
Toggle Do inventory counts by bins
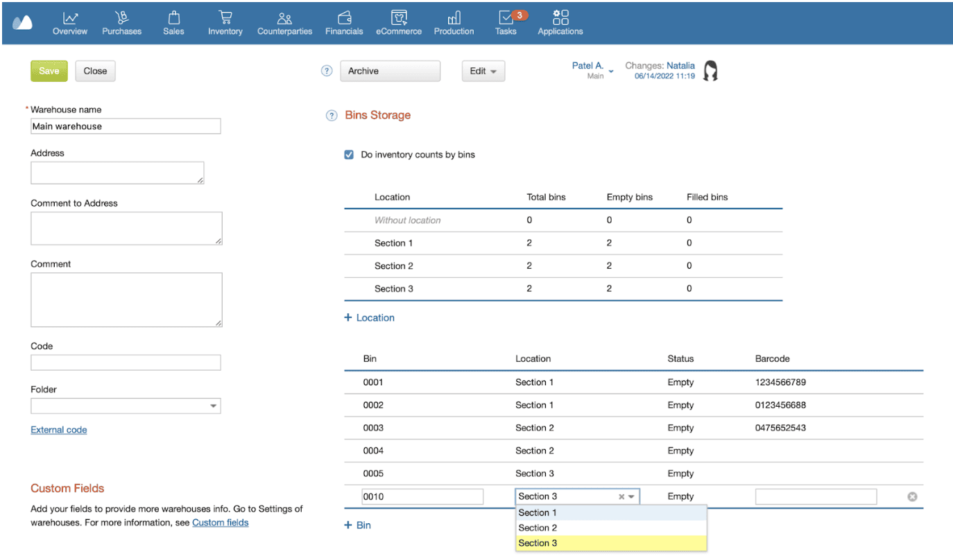pyautogui.click(x=349, y=155)
